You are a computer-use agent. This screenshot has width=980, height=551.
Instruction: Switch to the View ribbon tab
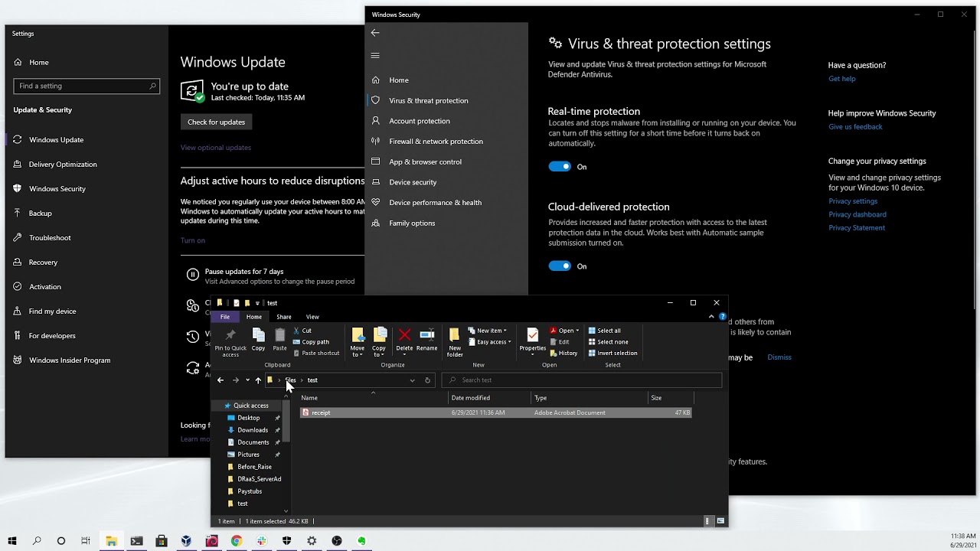pyautogui.click(x=312, y=317)
